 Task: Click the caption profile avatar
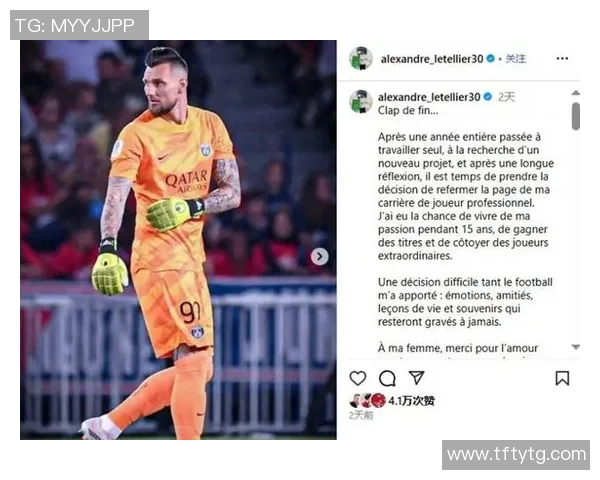pos(361,101)
